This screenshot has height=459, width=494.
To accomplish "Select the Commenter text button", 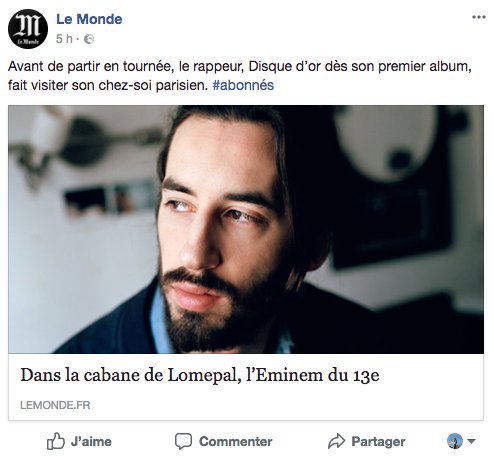I will [x=236, y=441].
